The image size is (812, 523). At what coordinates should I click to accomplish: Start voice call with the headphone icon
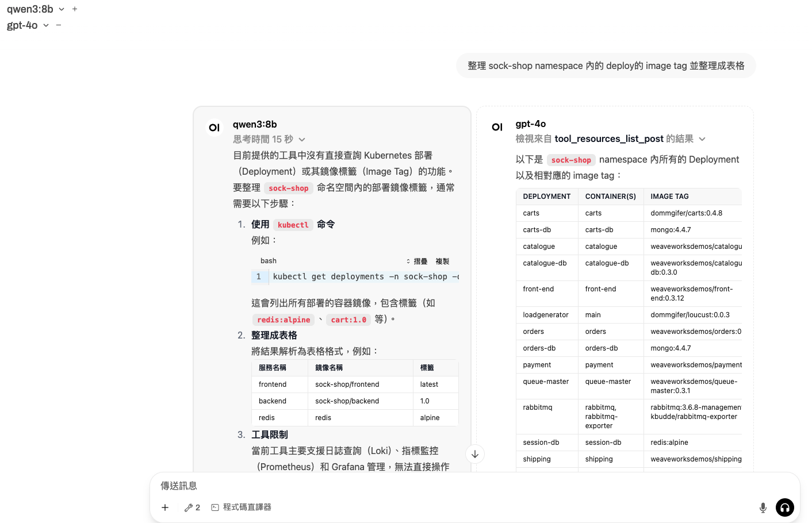click(784, 507)
